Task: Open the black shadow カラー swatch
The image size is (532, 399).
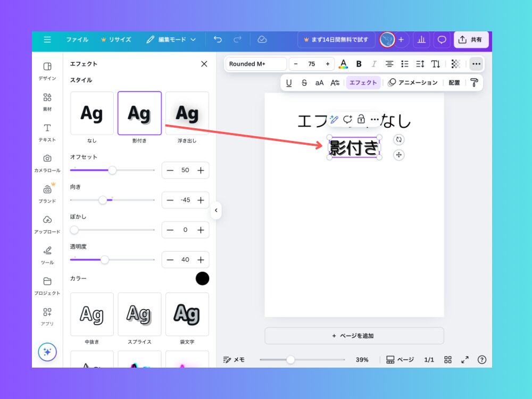Action: (202, 278)
